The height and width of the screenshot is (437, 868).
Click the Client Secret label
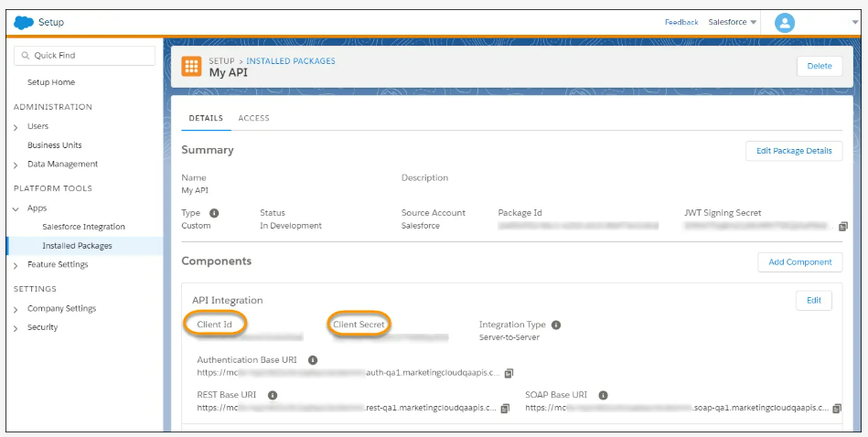coord(359,325)
